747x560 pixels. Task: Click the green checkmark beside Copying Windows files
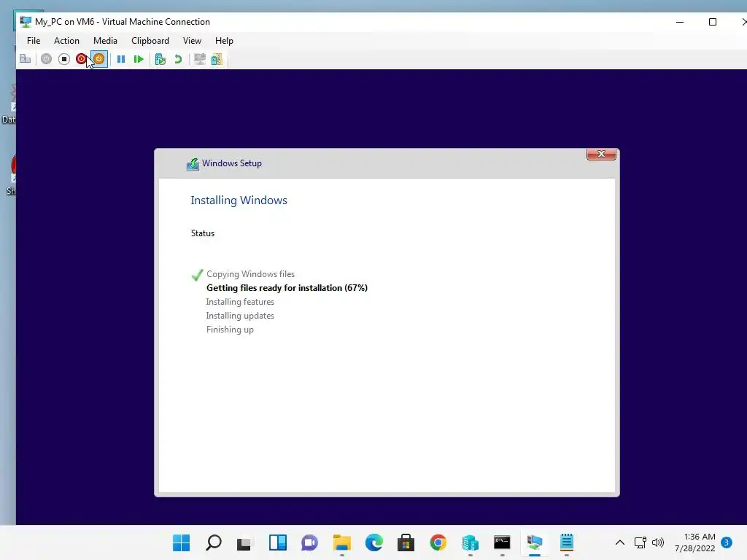[x=197, y=275]
